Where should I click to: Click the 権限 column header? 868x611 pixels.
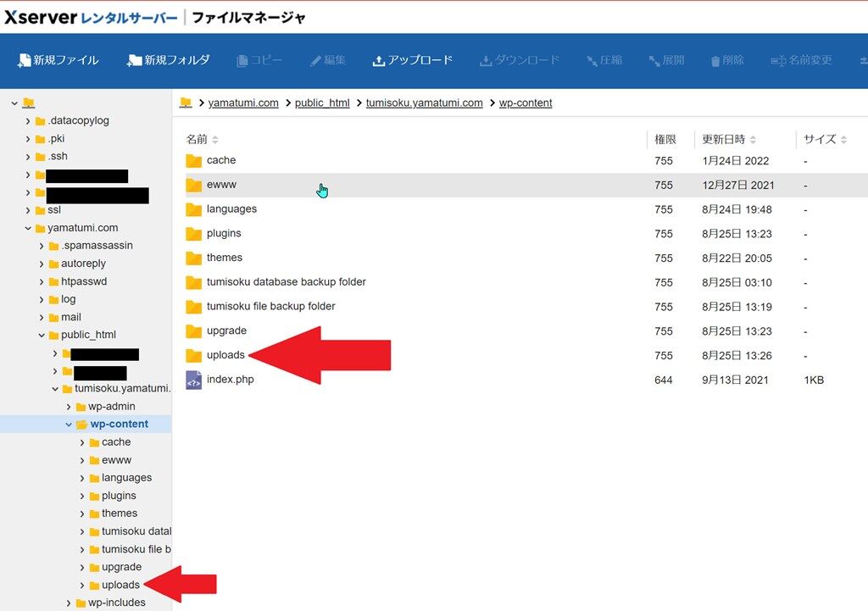coord(665,140)
